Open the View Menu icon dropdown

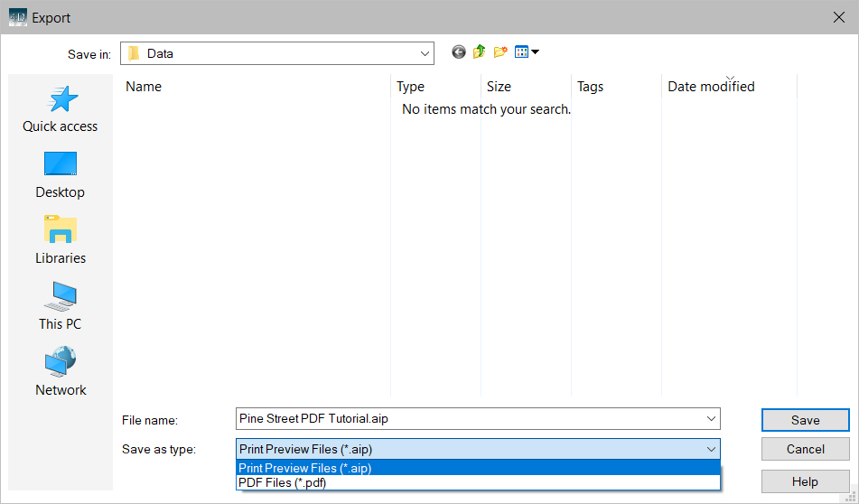pos(527,52)
